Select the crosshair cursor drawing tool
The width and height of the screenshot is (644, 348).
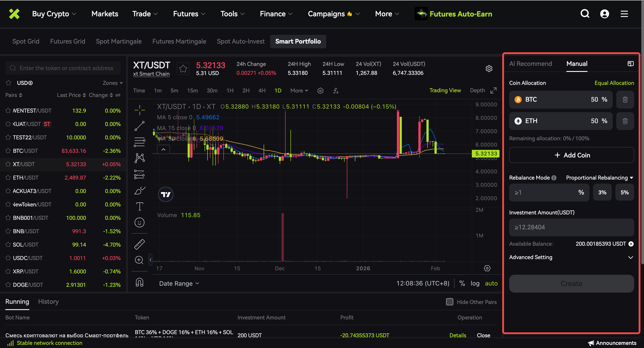(140, 110)
